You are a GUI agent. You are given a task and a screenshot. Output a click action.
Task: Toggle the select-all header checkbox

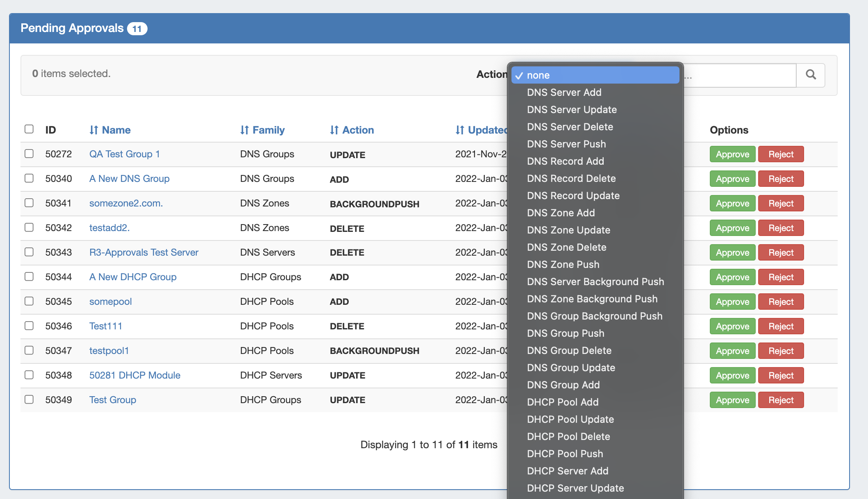click(29, 129)
